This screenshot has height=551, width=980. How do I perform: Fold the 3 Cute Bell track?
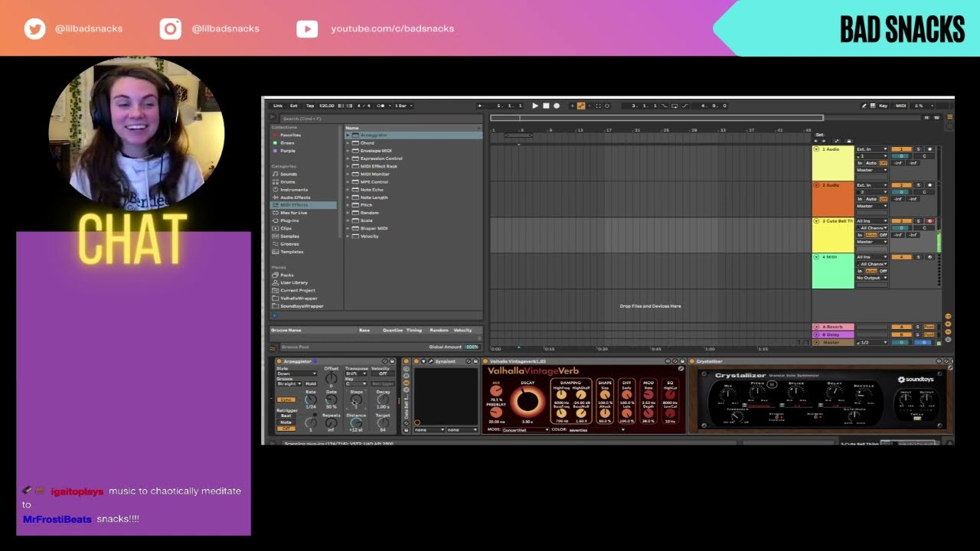[x=816, y=221]
